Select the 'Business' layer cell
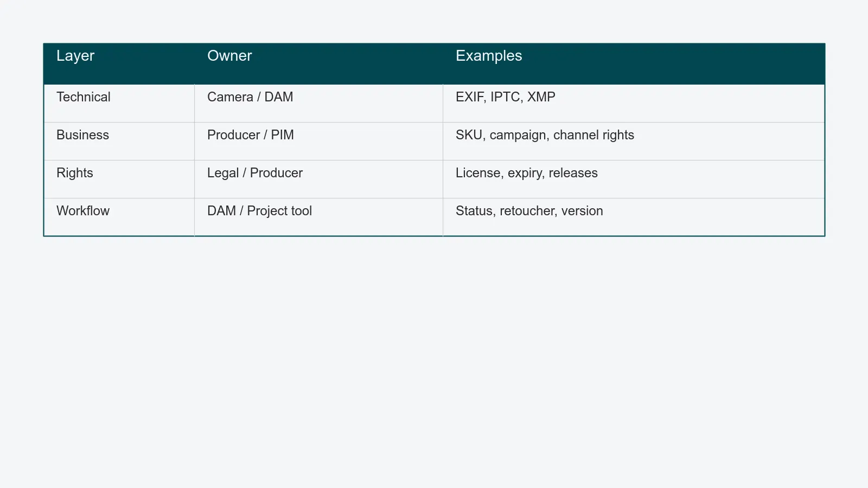Image resolution: width=868 pixels, height=488 pixels. 119,141
